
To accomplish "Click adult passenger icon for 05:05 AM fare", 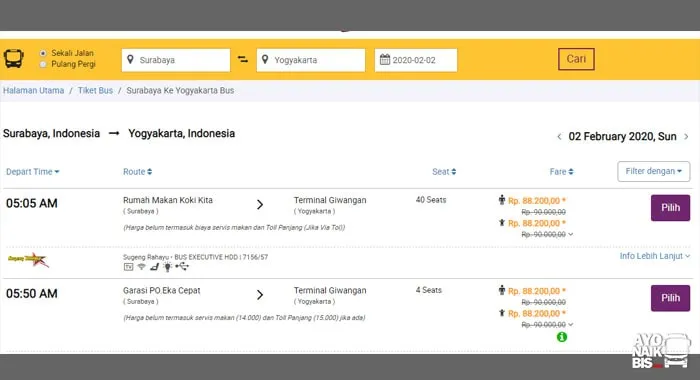I will 502,200.
